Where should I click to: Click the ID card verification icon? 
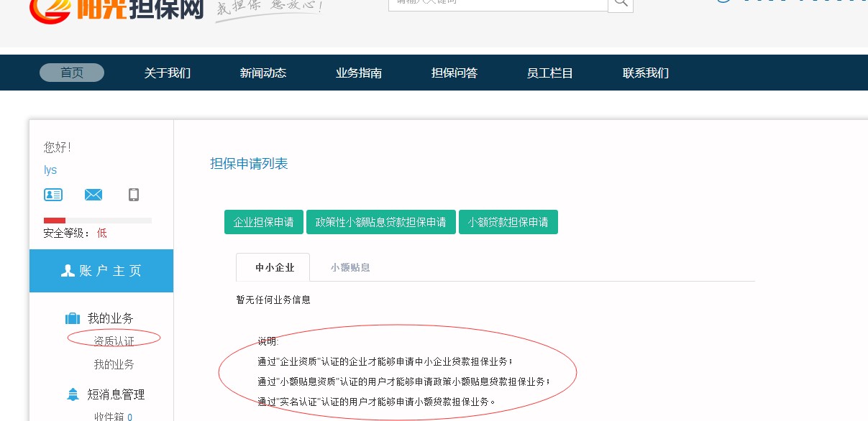pyautogui.click(x=53, y=195)
